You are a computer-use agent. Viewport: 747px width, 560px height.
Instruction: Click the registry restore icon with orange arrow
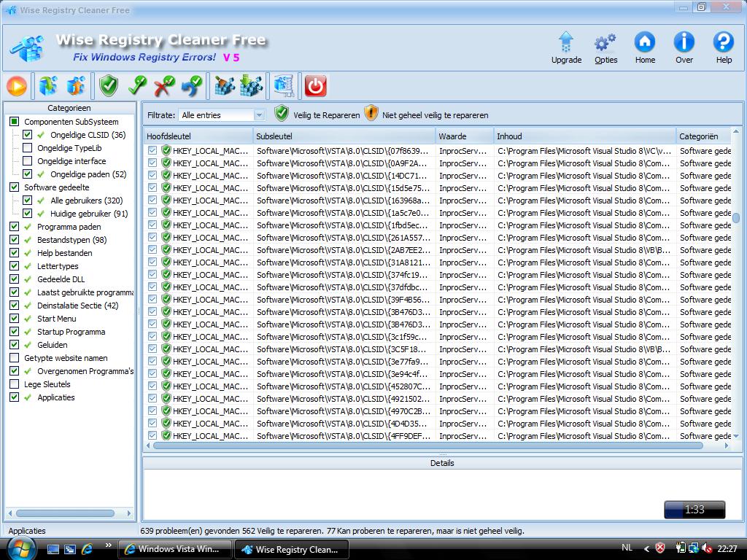[76, 86]
